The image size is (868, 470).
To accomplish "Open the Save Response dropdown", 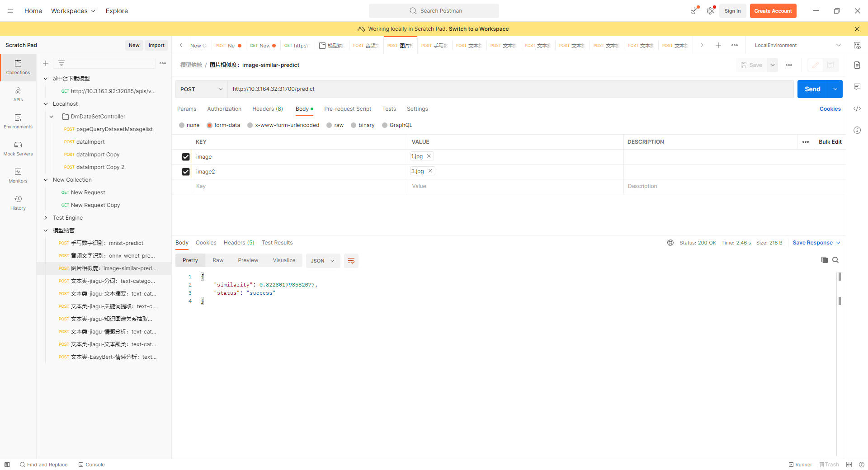I will pos(816,243).
